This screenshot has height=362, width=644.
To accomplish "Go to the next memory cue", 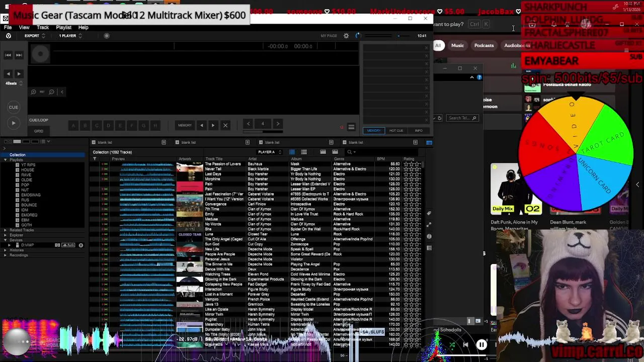I will [213, 125].
